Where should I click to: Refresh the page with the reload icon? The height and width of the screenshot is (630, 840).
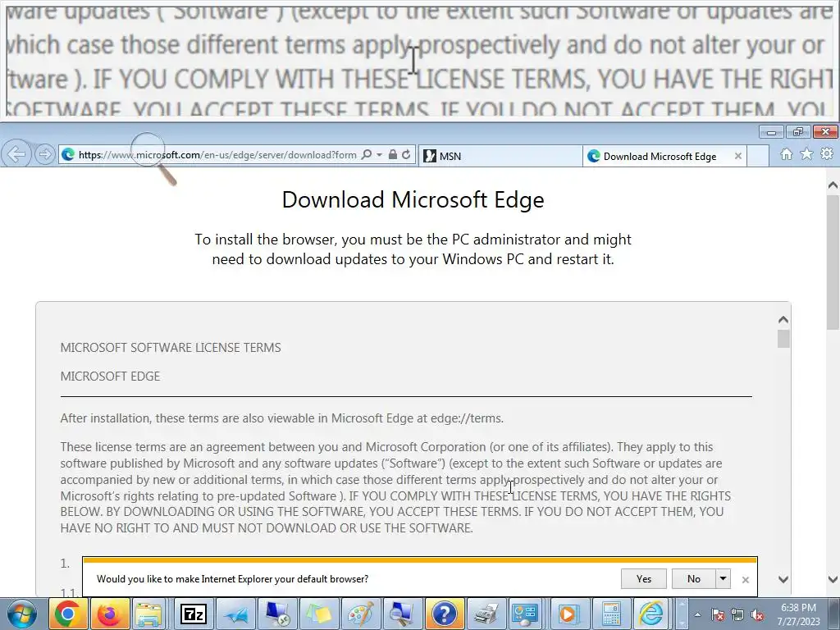point(406,155)
